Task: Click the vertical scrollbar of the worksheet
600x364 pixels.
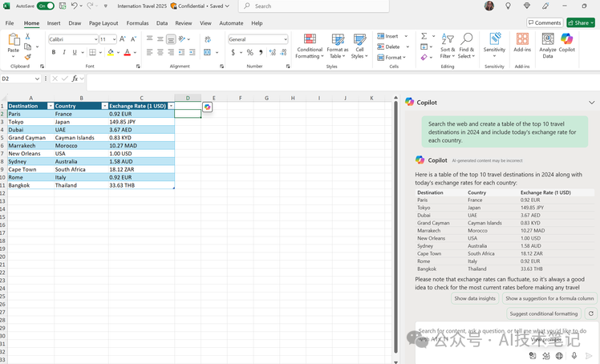Action: [x=395, y=228]
